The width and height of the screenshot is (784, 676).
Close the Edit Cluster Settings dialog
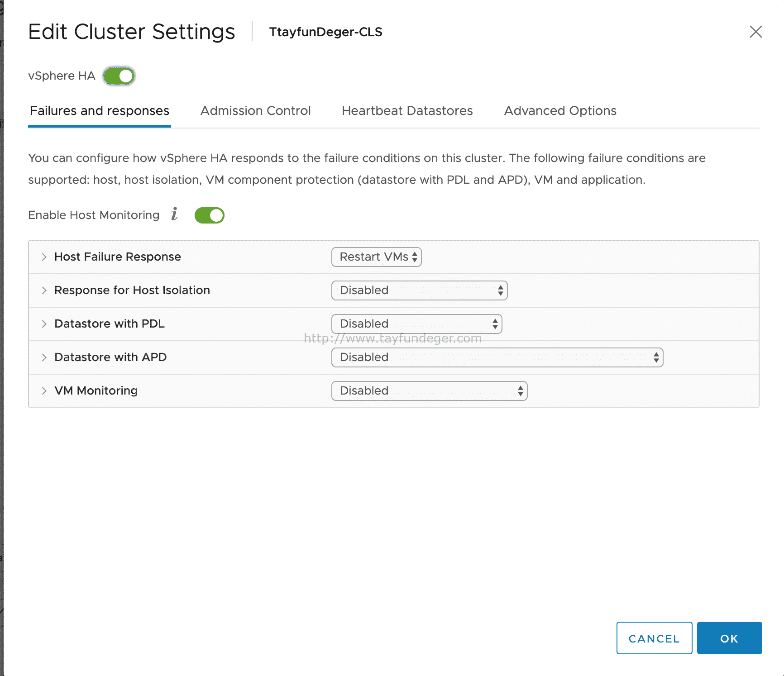click(x=755, y=32)
